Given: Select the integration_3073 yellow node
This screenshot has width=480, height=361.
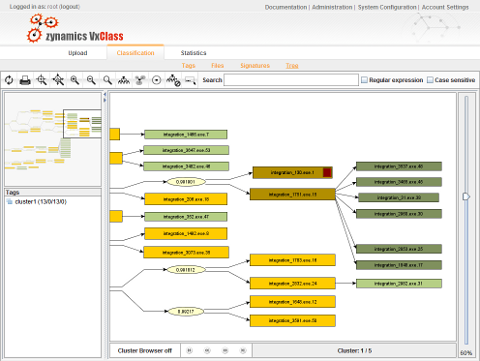Looking at the screenshot, I should pos(186,252).
